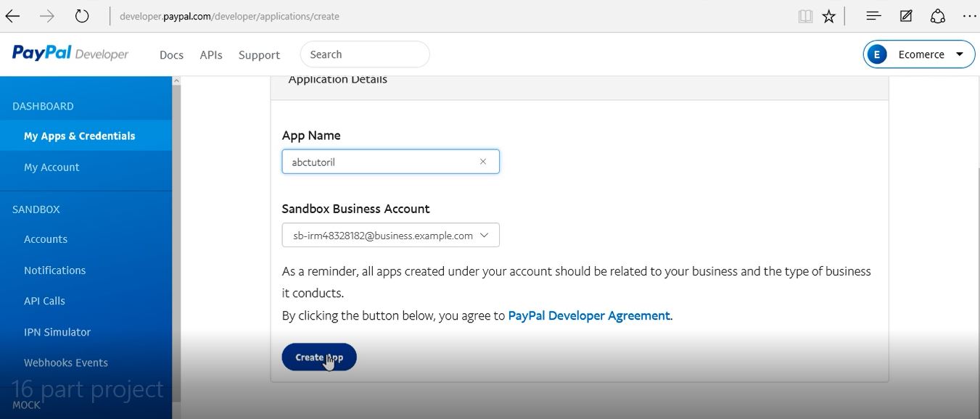Expand the Ecomerce account dropdown arrow
Image resolution: width=980 pixels, height=419 pixels.
pyautogui.click(x=960, y=54)
